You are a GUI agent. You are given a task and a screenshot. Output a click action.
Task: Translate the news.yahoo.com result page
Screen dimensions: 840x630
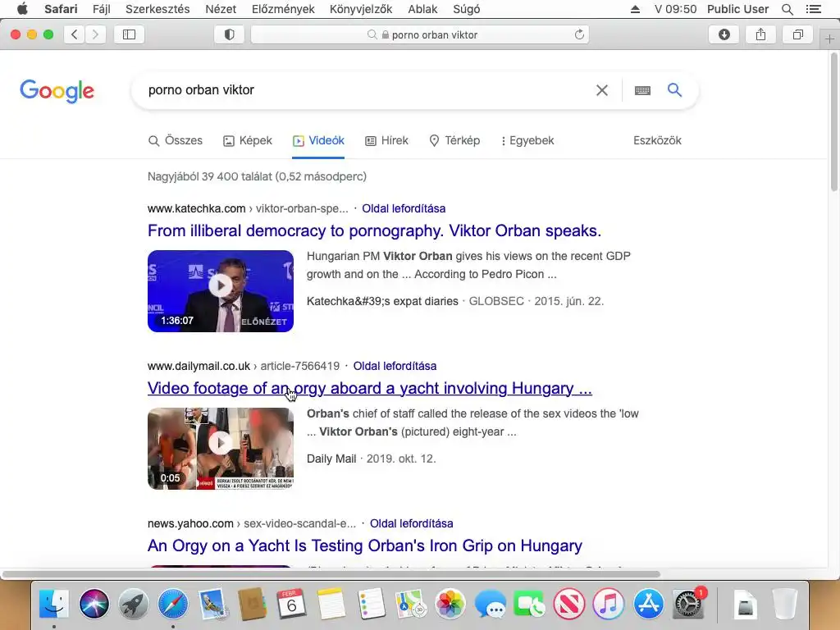[x=412, y=523]
